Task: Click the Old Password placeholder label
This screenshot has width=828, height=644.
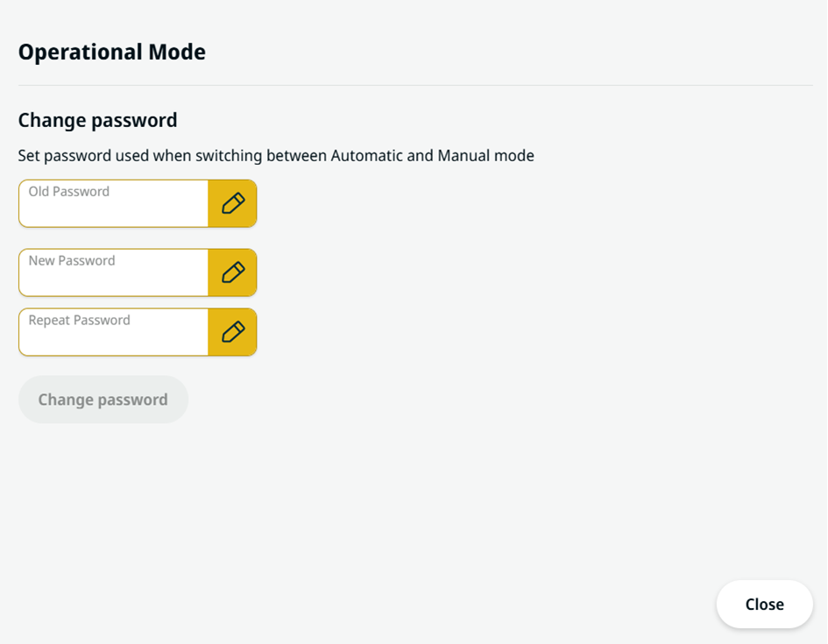Action: pyautogui.click(x=68, y=191)
